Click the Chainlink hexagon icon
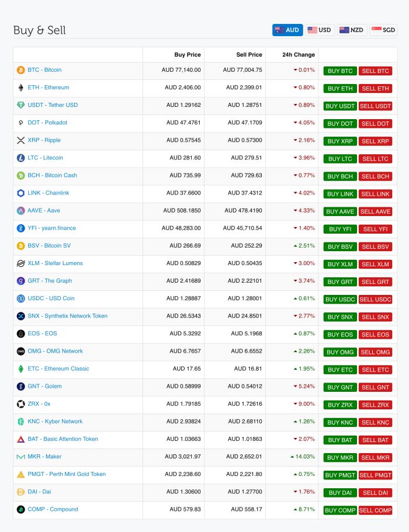409x532 pixels. click(20, 193)
